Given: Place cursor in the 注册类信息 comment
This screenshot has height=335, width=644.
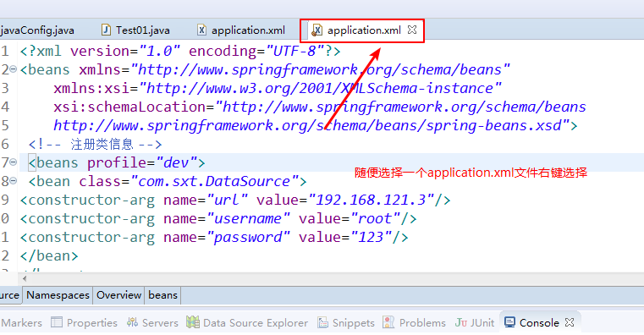Looking at the screenshot, I should [102, 144].
